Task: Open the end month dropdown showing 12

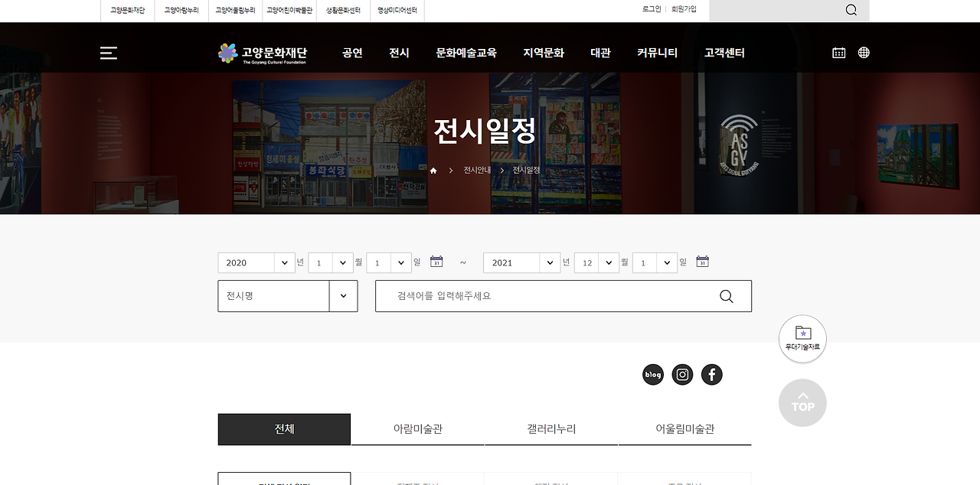Action: click(596, 262)
